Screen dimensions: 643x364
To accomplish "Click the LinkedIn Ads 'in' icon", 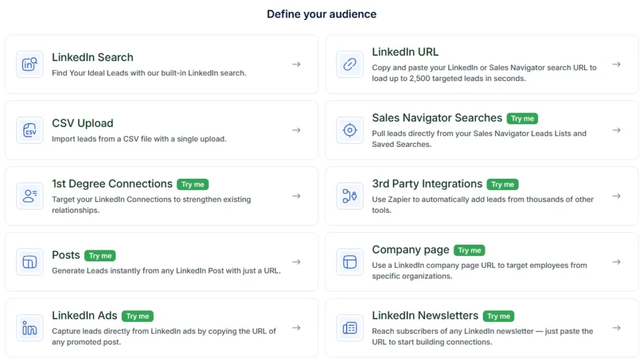I will [30, 328].
